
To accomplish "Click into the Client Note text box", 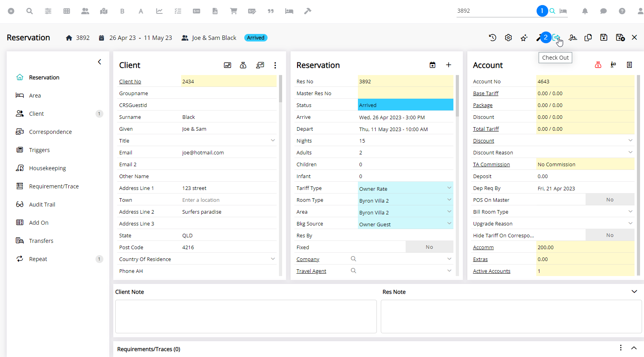I will pyautogui.click(x=245, y=316).
